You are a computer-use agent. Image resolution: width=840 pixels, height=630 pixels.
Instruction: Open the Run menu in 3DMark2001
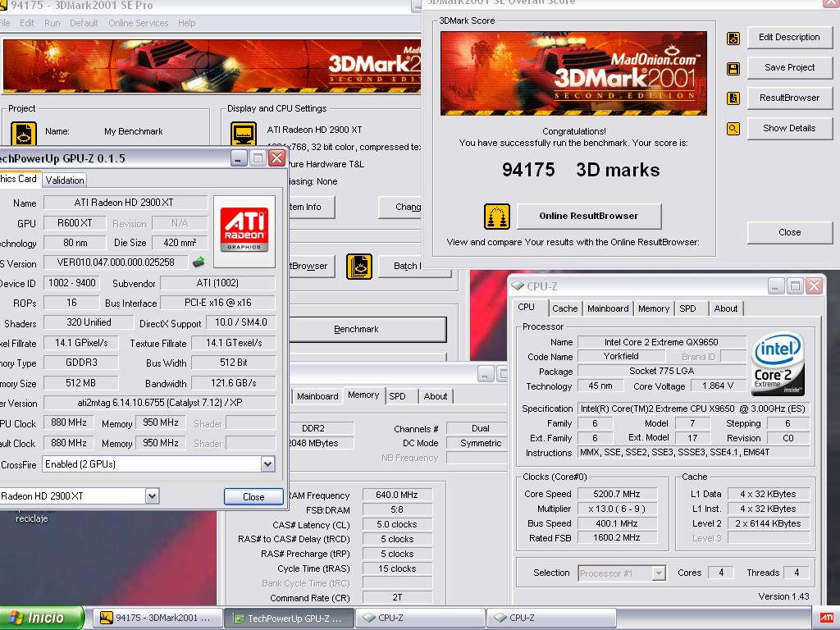pyautogui.click(x=52, y=23)
